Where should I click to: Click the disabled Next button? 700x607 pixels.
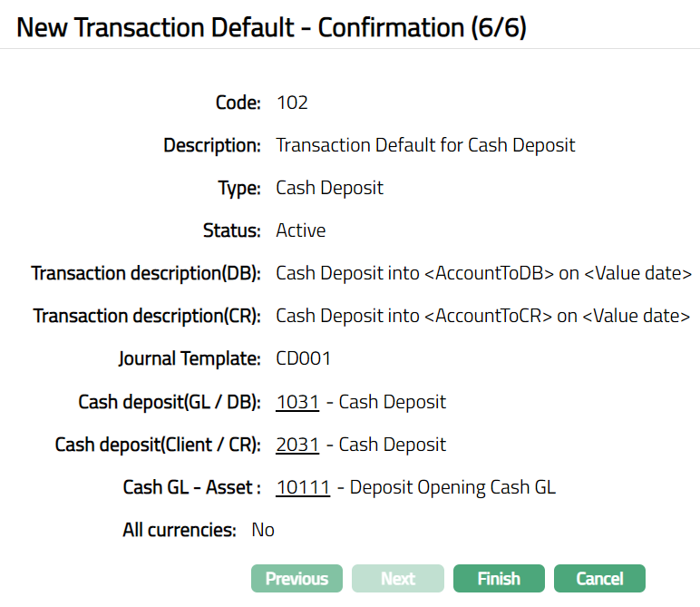(398, 579)
